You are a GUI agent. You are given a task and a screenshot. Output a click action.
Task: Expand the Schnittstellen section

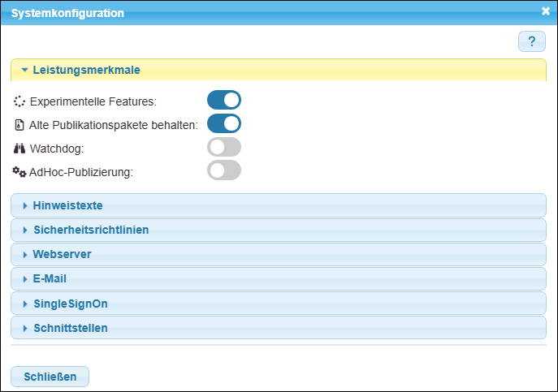(279, 328)
